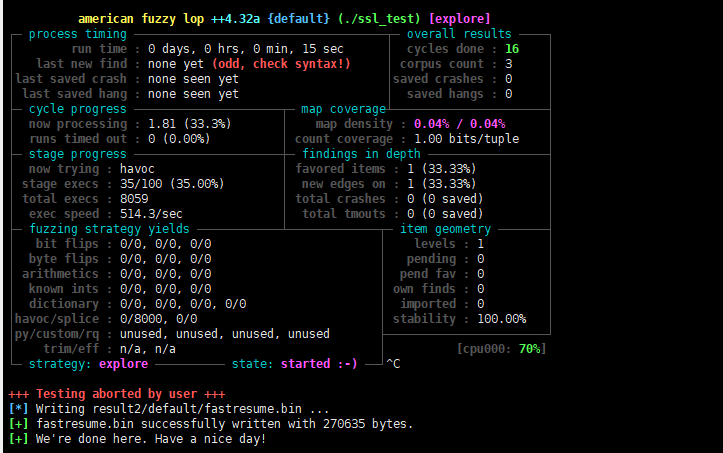Click count coverage value '1.00 bits/tuple'
The height and width of the screenshot is (453, 723).
(x=467, y=139)
